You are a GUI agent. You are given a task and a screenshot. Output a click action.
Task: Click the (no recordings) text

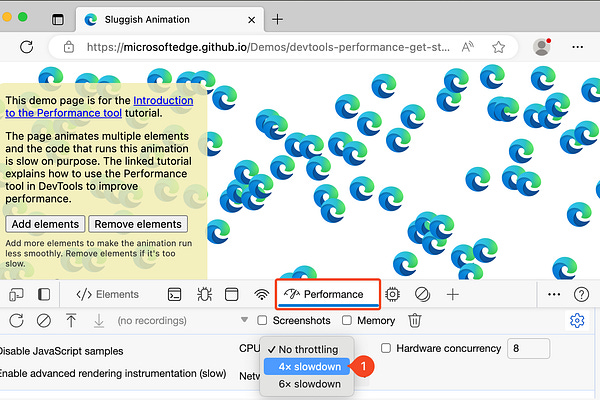coord(152,320)
